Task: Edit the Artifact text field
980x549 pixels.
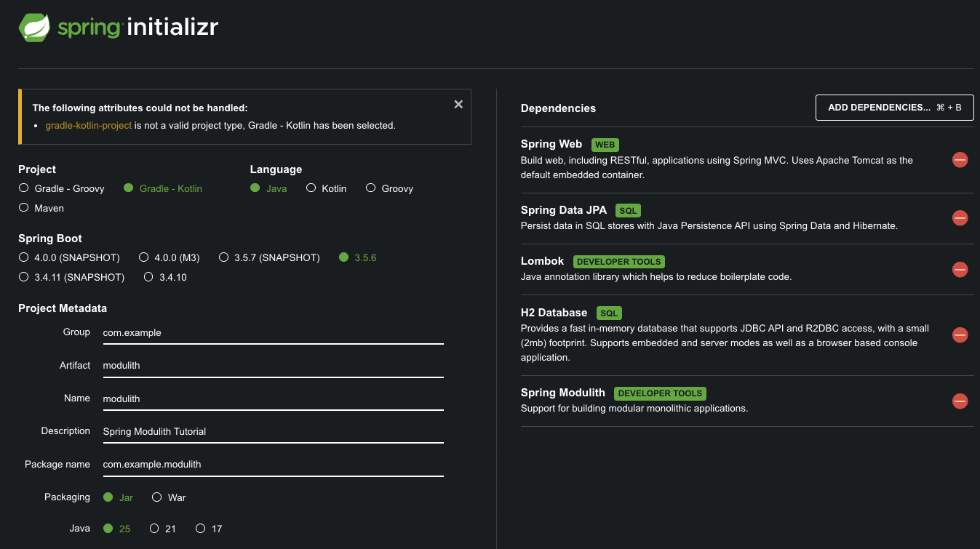Action: tap(272, 366)
